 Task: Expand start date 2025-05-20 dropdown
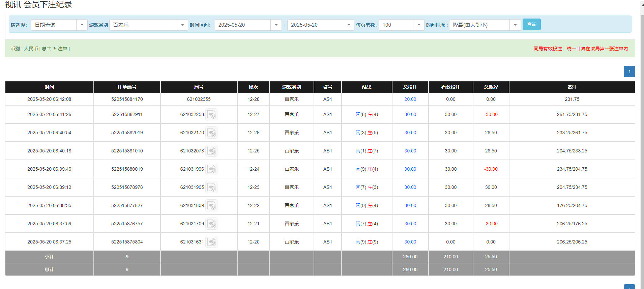pos(276,25)
